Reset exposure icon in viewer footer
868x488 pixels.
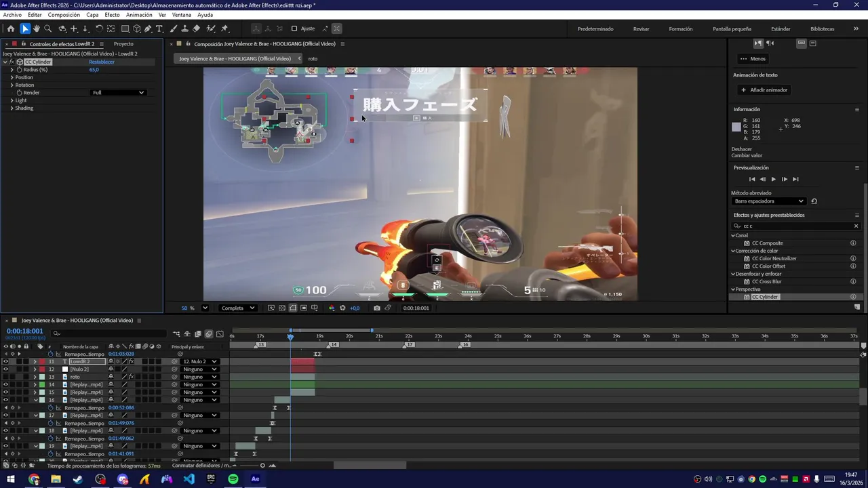pos(342,308)
